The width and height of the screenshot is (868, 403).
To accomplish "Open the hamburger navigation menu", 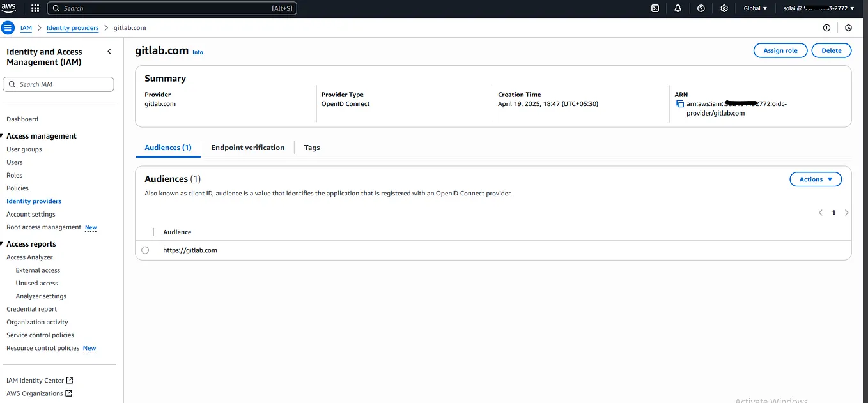I will coord(6,27).
